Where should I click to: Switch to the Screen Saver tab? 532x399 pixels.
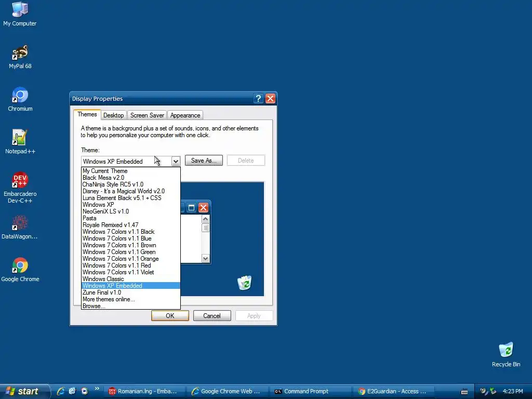[147, 115]
